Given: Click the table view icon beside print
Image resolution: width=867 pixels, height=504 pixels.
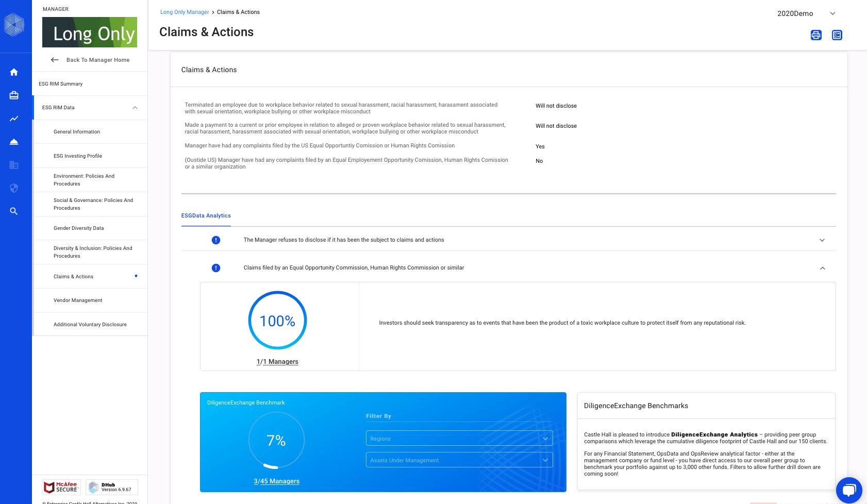Looking at the screenshot, I should click(x=837, y=35).
